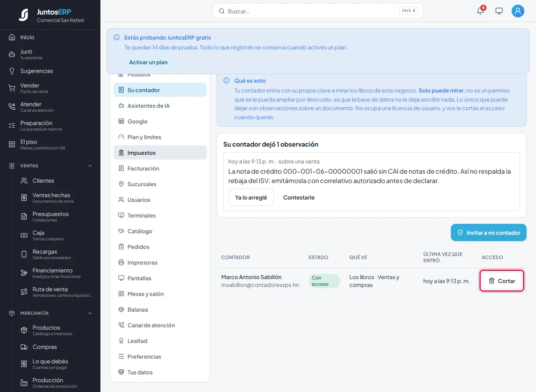Image resolution: width=536 pixels, height=392 pixels.
Task: Click the monitor display icon in header
Action: point(499,11)
